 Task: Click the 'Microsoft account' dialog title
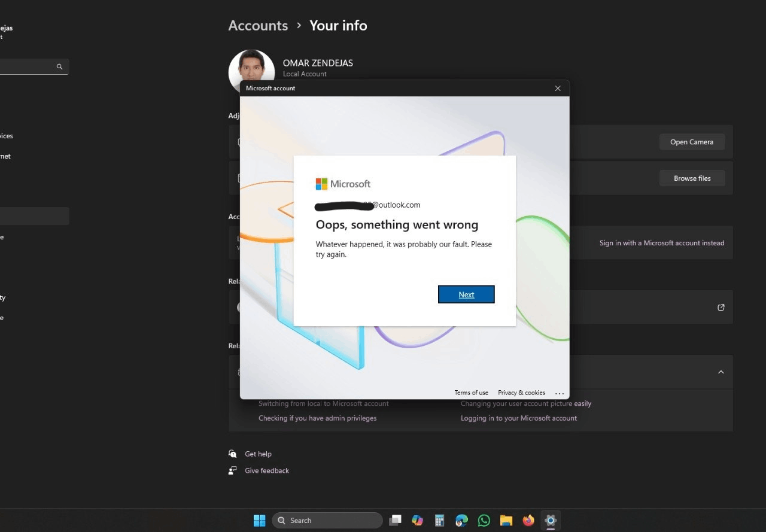point(270,89)
